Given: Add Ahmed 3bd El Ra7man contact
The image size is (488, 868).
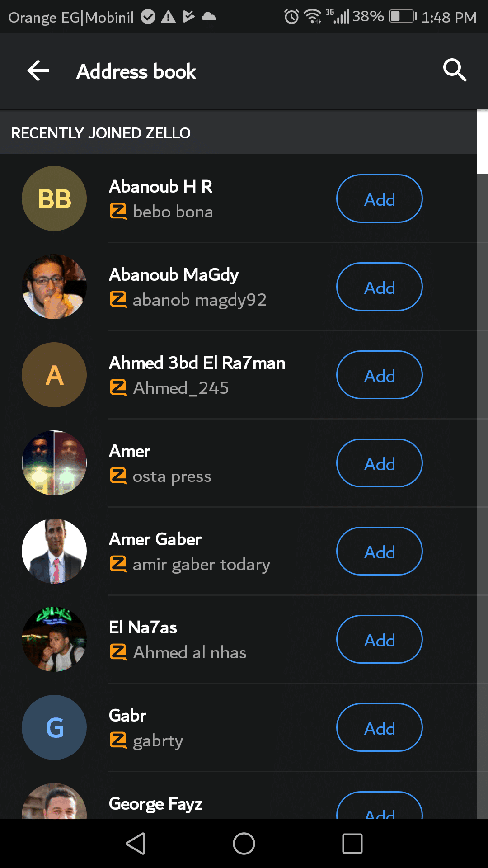Looking at the screenshot, I should coord(380,375).
